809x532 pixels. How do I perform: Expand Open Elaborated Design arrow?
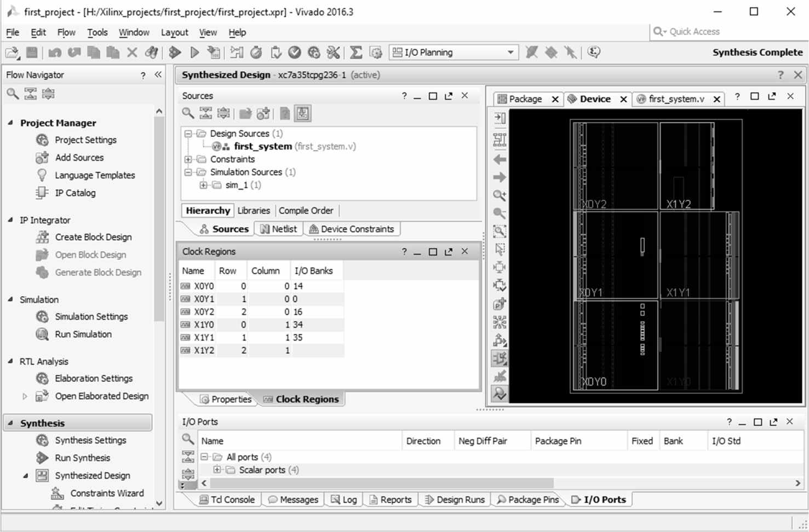click(x=25, y=396)
